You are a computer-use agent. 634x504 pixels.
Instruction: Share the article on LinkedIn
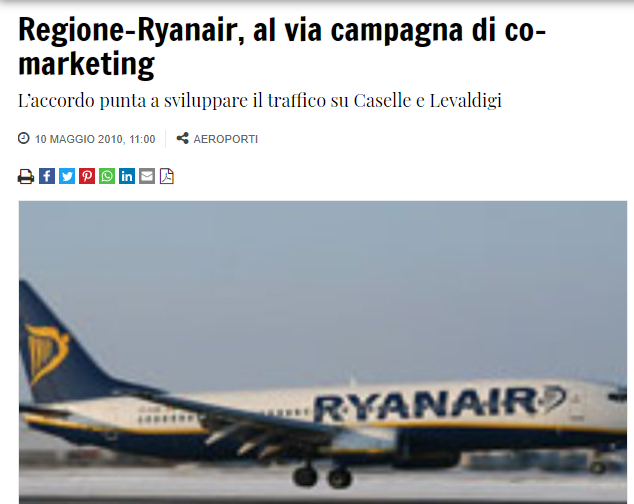click(127, 176)
